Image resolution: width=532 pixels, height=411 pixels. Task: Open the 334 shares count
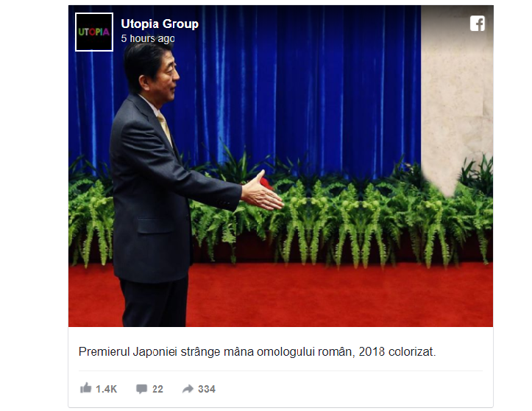coord(207,389)
